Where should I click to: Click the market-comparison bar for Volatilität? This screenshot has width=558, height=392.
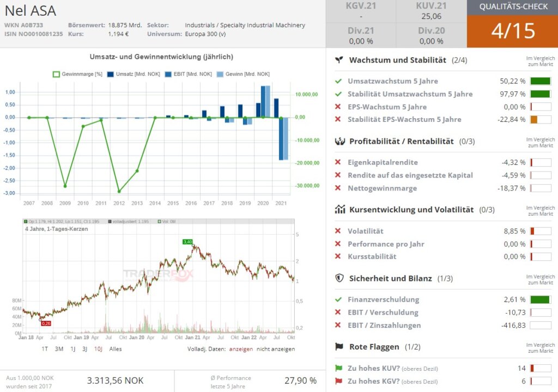541,231
